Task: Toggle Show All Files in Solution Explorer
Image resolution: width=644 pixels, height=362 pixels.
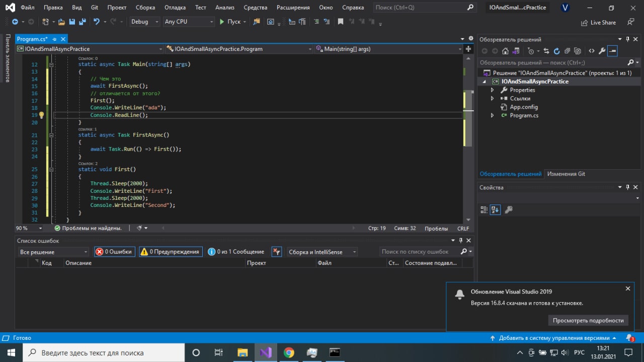Action: point(577,51)
